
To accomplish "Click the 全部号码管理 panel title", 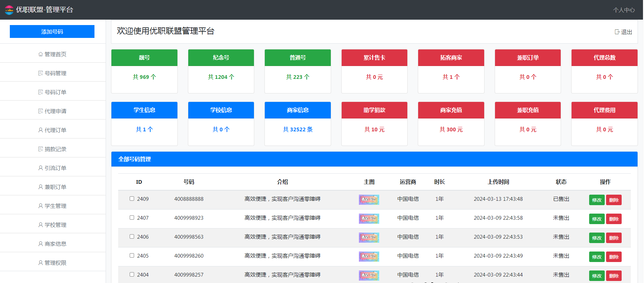I will (x=134, y=159).
